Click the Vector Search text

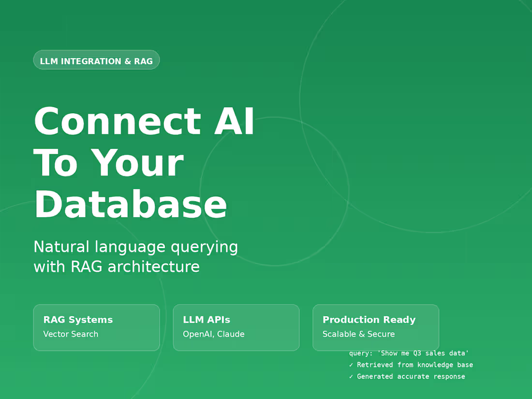(x=71, y=334)
